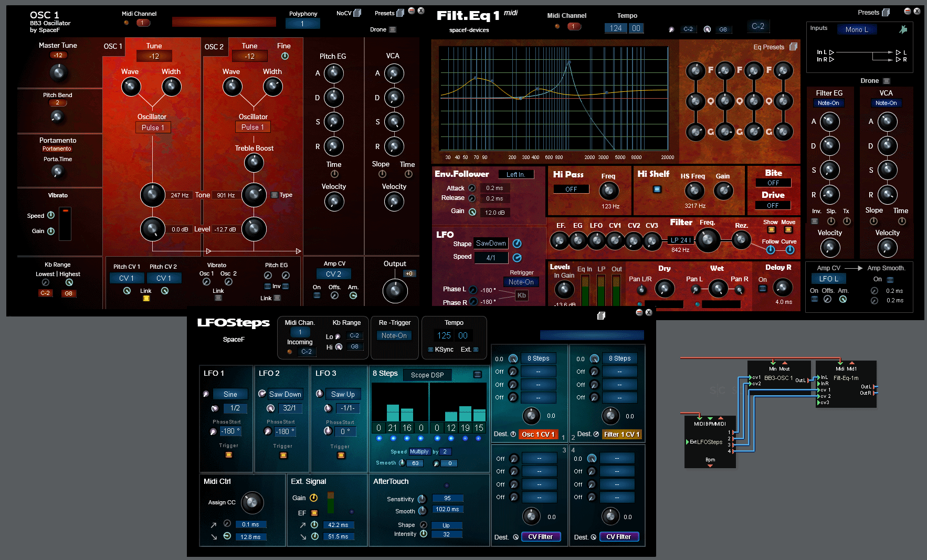Screen dimensions: 927x560
Task: Click Filter EG Note-On button
Action: [828, 103]
